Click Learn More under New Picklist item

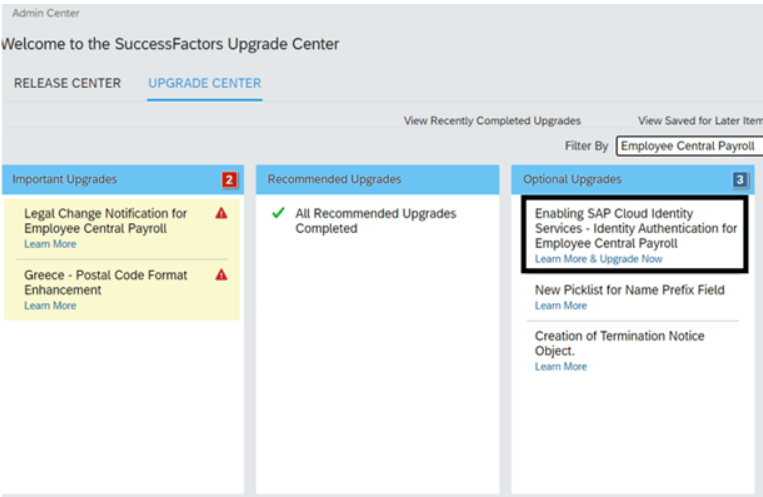coord(561,305)
